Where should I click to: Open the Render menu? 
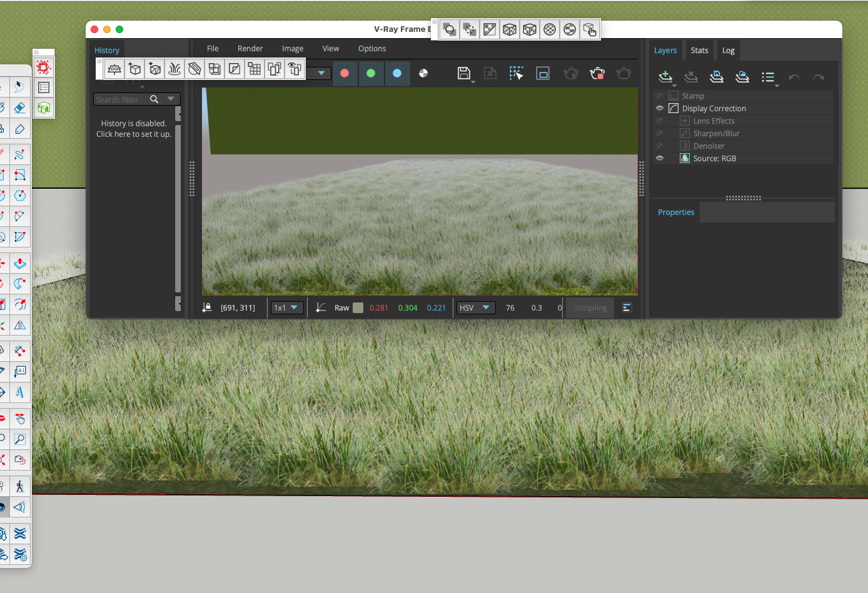click(250, 48)
